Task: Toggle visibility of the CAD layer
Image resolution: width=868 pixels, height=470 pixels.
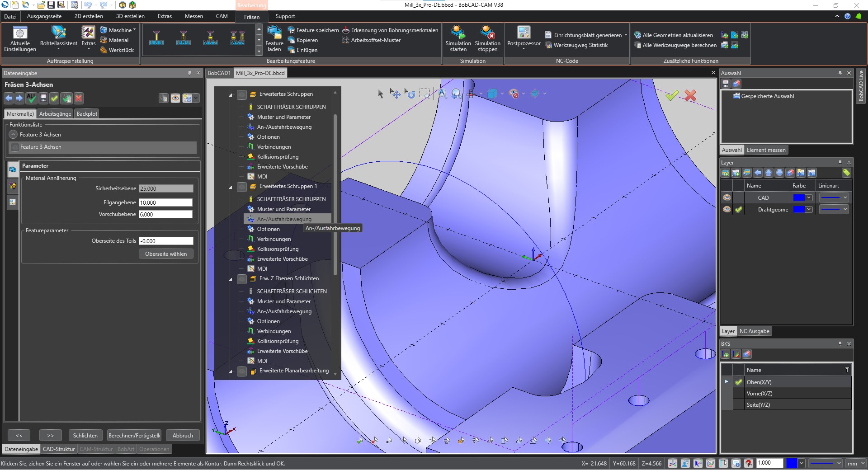Action: tap(727, 197)
